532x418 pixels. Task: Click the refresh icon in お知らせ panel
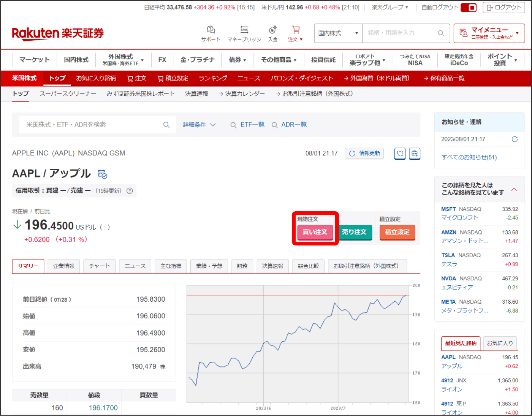(515, 139)
